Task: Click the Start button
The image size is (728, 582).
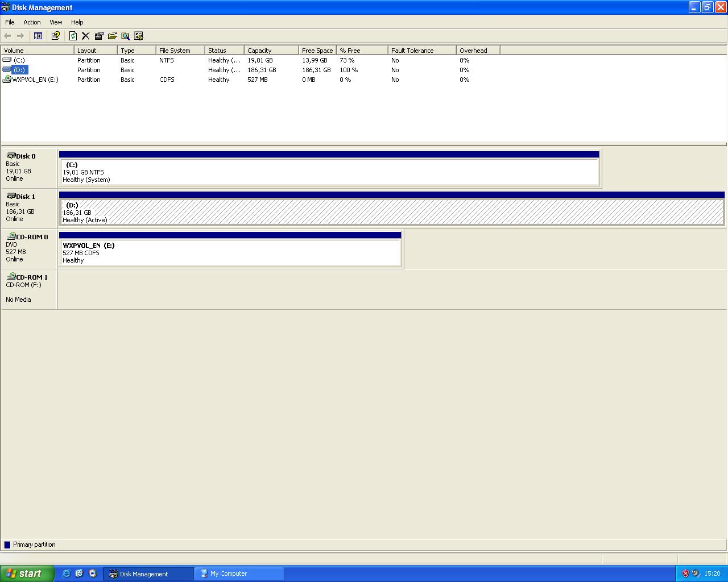Action: coord(27,573)
